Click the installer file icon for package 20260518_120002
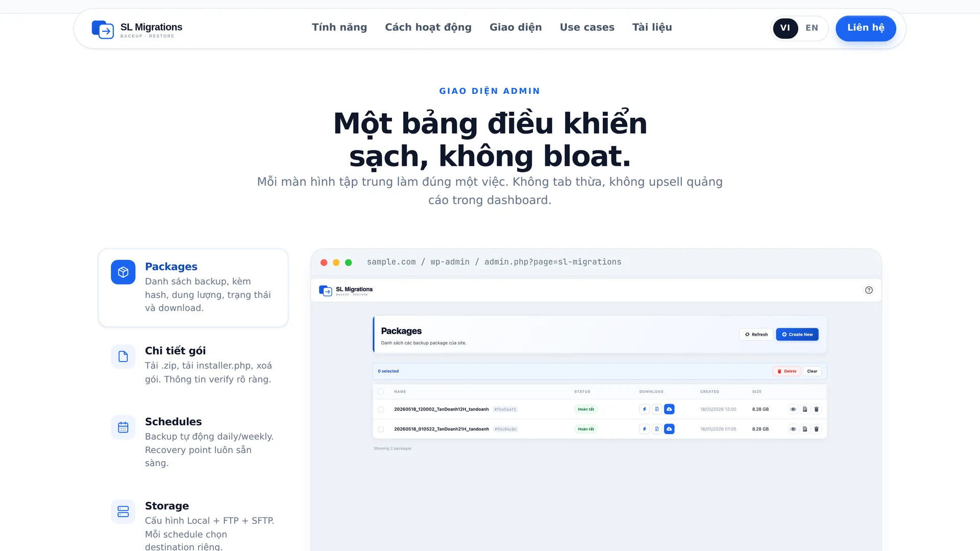 [x=657, y=409]
